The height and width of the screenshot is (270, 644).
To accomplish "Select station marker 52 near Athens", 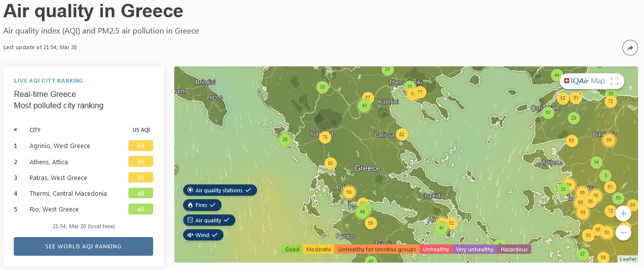I will click(451, 223).
